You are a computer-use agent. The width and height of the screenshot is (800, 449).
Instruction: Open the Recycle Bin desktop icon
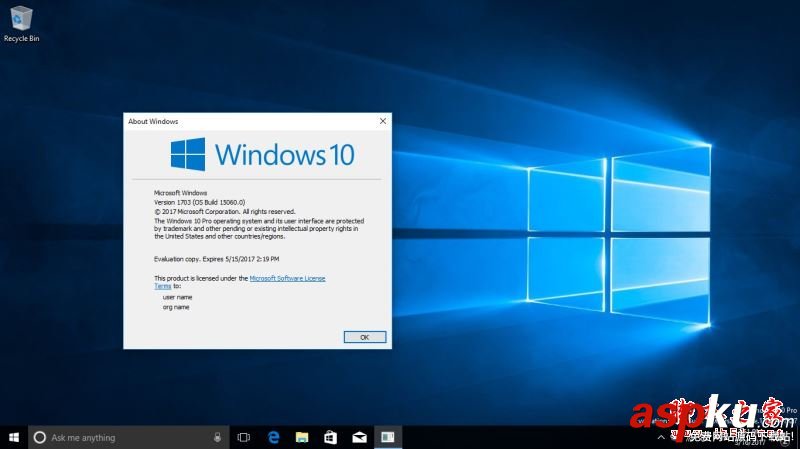click(21, 24)
